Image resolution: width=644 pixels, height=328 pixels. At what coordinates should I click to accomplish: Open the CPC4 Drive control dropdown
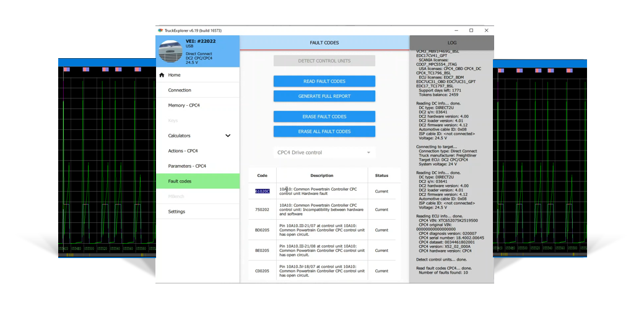324,152
